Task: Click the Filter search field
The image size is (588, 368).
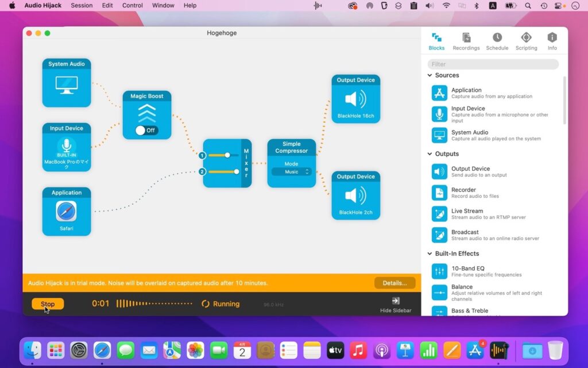Action: pos(493,64)
